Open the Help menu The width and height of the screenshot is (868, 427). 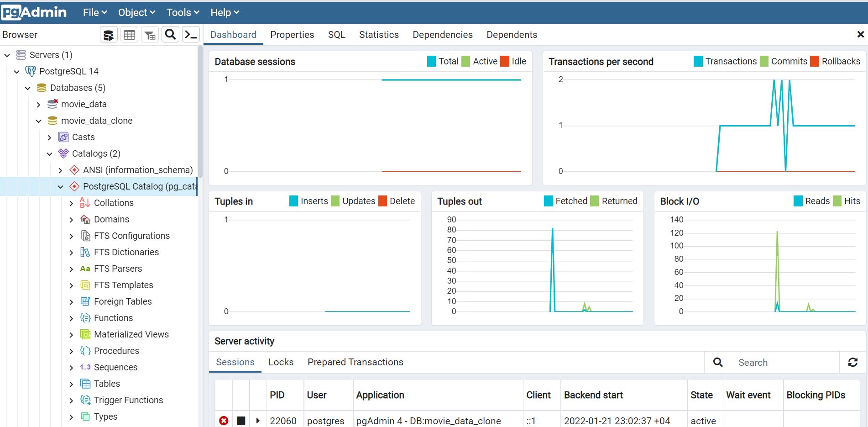point(225,12)
